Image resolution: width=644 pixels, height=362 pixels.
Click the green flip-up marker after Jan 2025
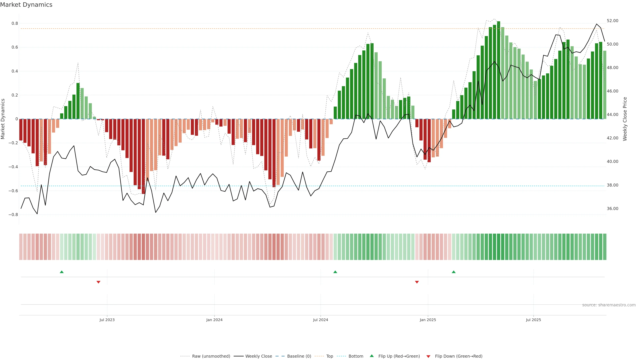453,272
